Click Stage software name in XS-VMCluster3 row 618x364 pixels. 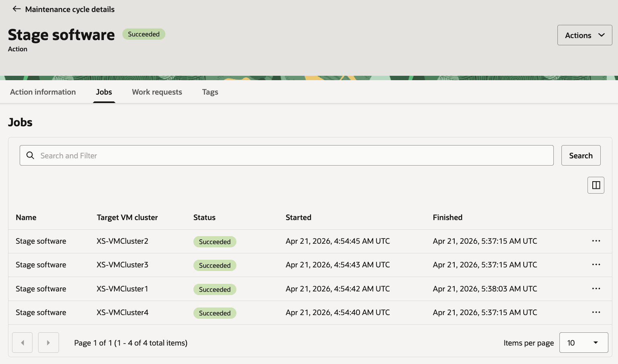tap(41, 265)
